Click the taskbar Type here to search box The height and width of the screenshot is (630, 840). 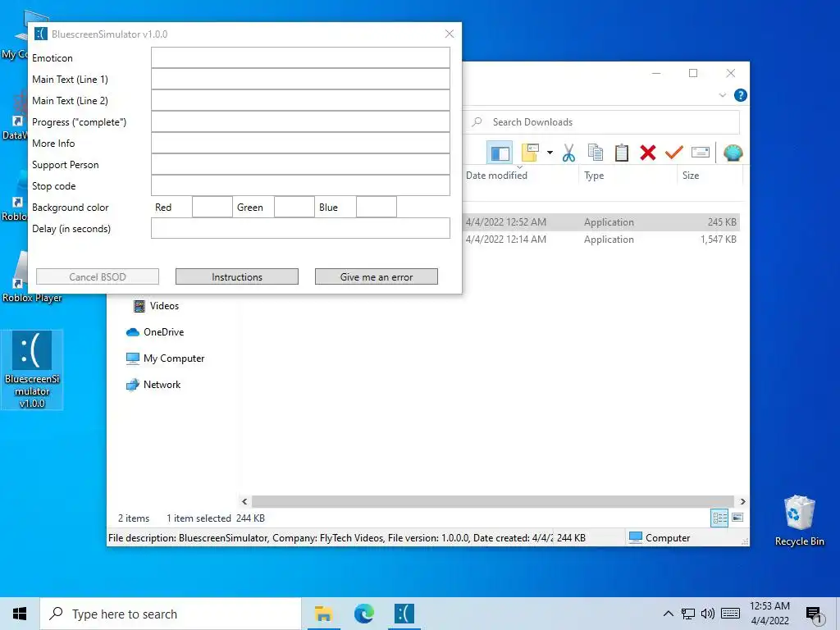(171, 614)
